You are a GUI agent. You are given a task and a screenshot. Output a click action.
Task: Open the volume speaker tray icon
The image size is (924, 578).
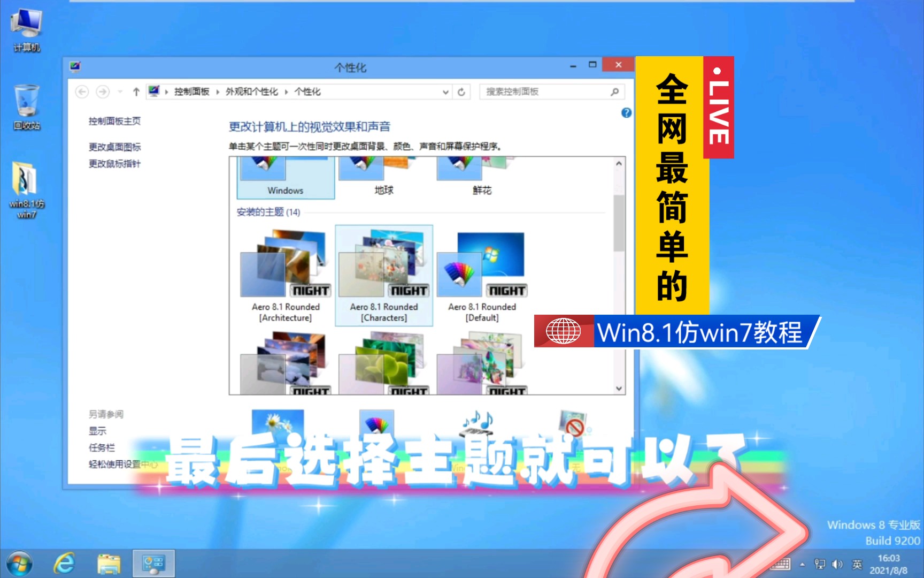click(x=837, y=564)
